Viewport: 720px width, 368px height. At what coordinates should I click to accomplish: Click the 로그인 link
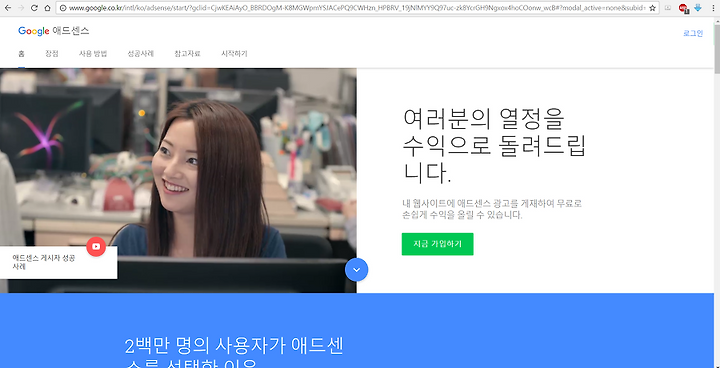[x=693, y=34]
